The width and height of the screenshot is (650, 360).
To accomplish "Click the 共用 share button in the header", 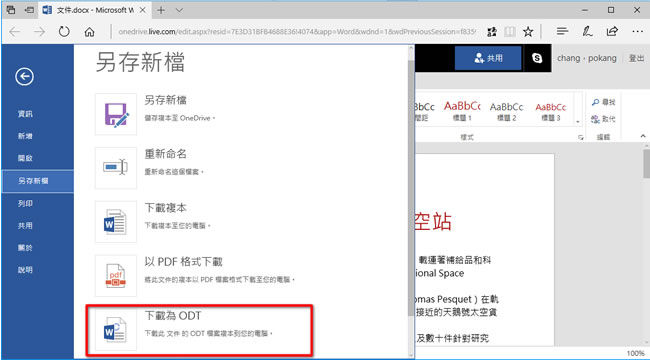I will click(x=488, y=58).
